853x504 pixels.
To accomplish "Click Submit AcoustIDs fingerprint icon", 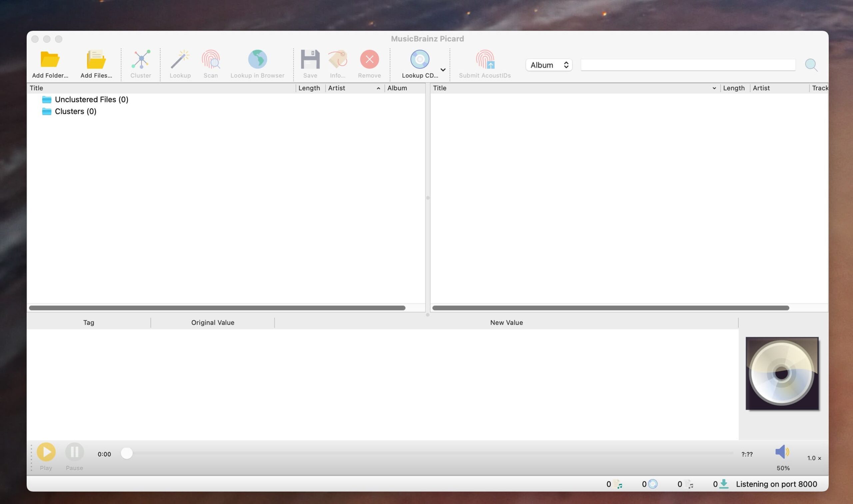I will pos(485,59).
